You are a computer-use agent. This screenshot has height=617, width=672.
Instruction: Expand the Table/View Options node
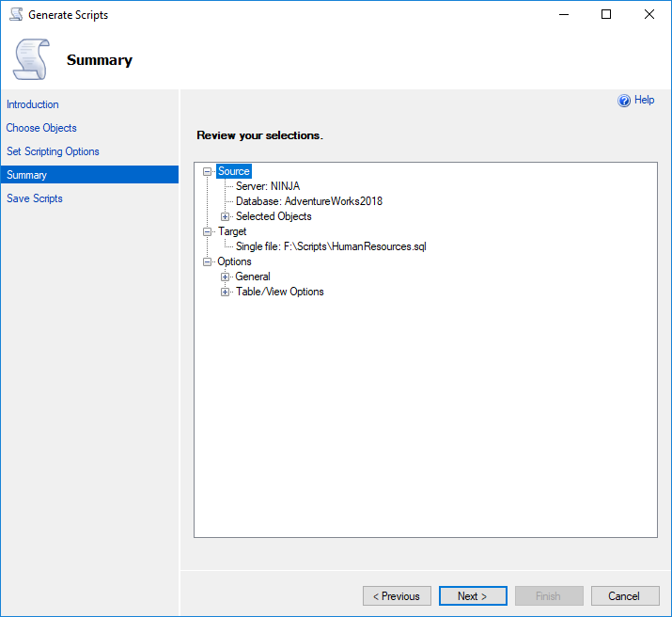point(225,292)
